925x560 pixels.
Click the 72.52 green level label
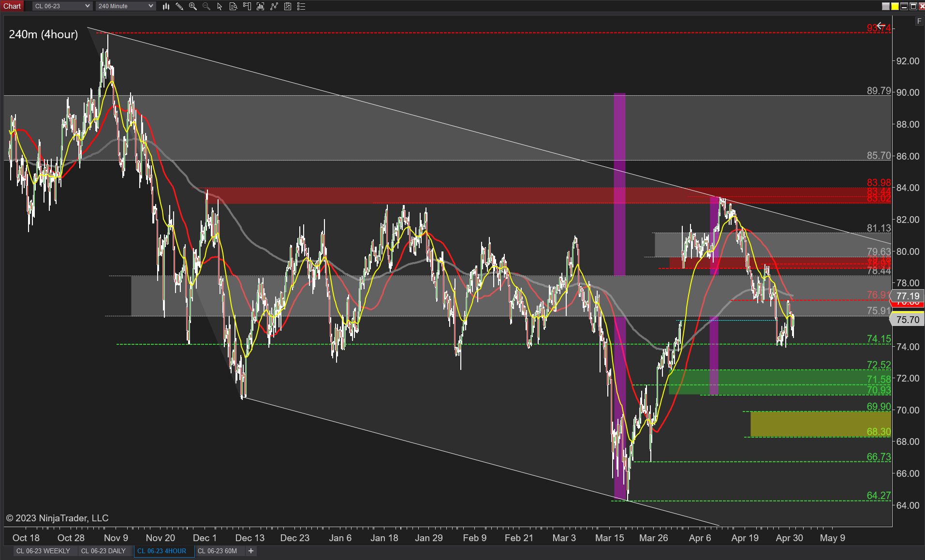879,365
